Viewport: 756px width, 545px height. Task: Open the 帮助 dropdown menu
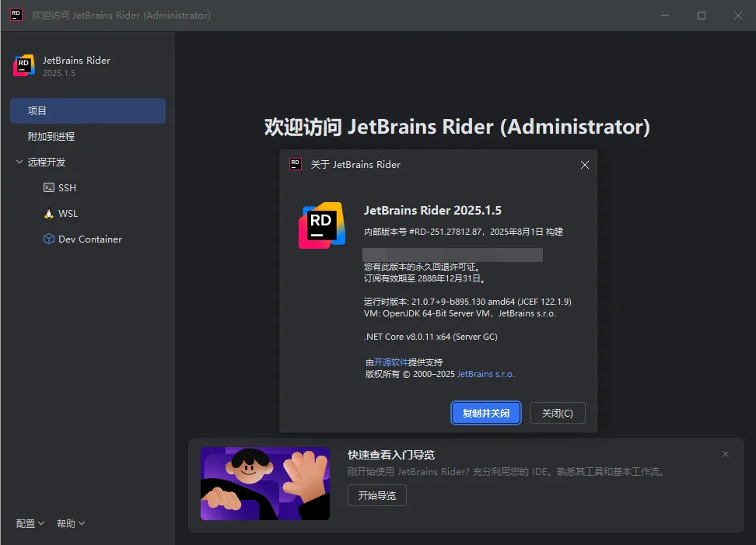click(71, 524)
